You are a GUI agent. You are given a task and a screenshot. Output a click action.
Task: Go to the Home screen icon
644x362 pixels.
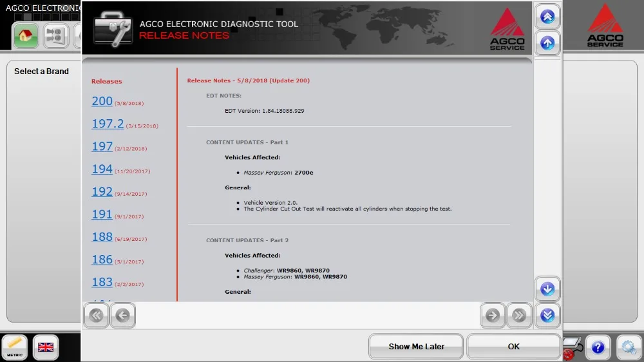[26, 35]
